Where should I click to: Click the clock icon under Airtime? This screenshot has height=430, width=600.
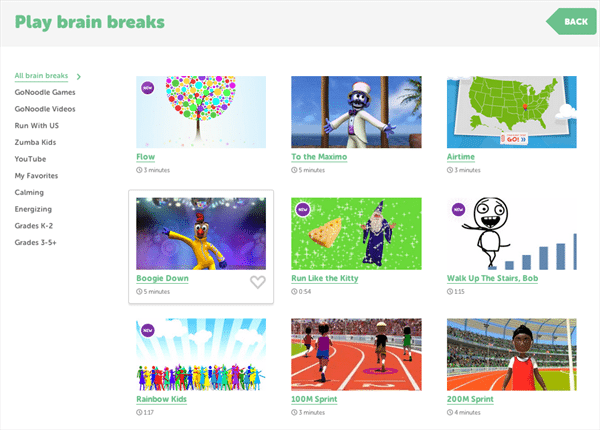click(450, 170)
